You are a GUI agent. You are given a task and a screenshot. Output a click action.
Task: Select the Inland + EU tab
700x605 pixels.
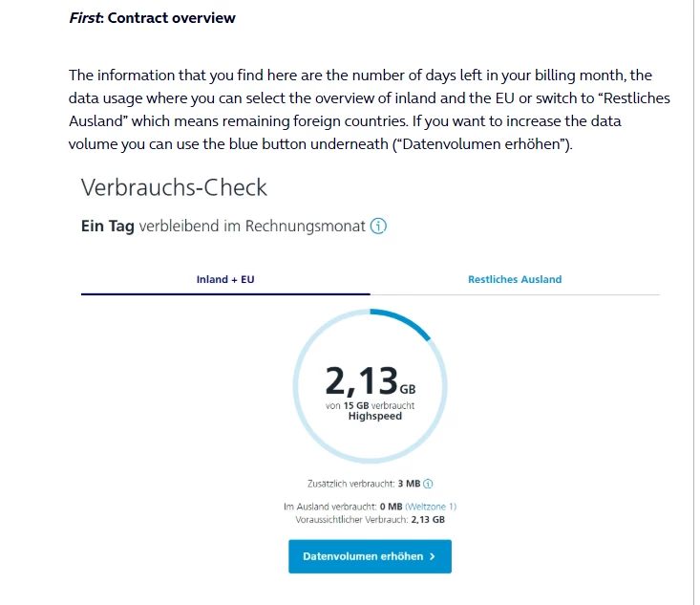click(225, 279)
